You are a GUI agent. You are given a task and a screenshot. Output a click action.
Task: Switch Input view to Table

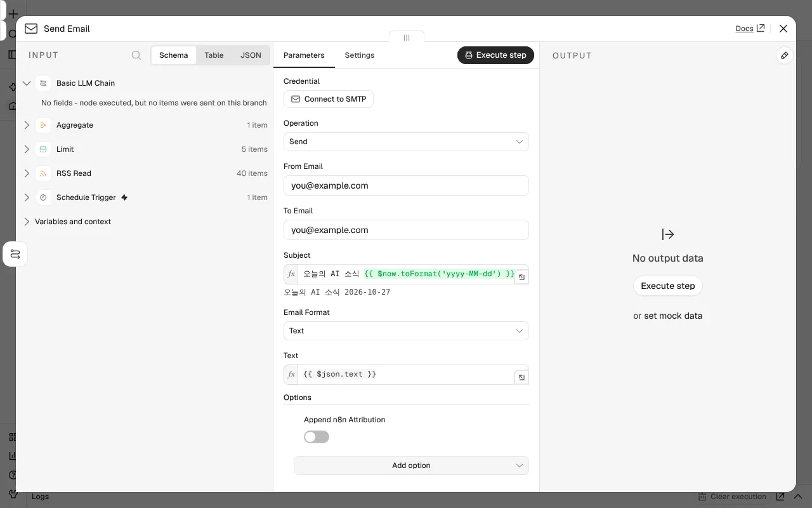click(x=214, y=55)
